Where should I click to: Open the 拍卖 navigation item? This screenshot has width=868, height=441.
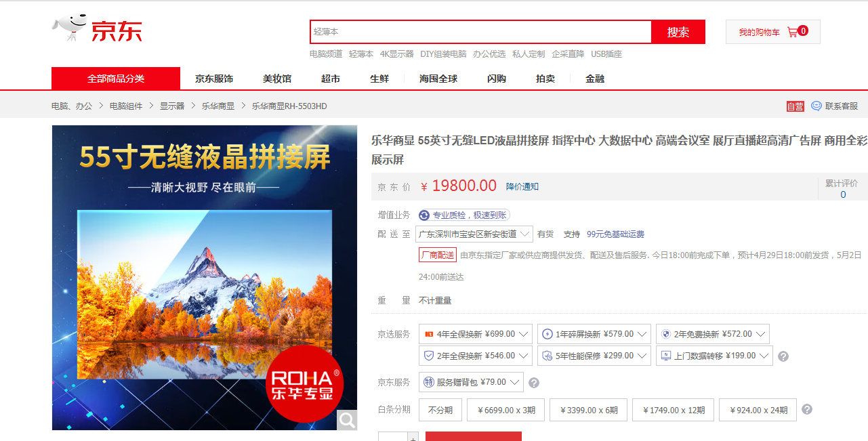tap(545, 79)
